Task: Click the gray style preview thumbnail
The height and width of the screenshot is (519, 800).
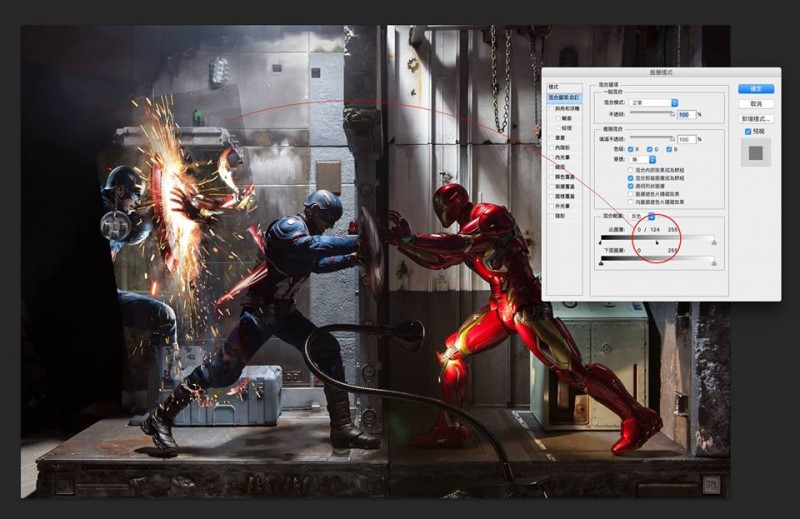Action: coord(756,153)
